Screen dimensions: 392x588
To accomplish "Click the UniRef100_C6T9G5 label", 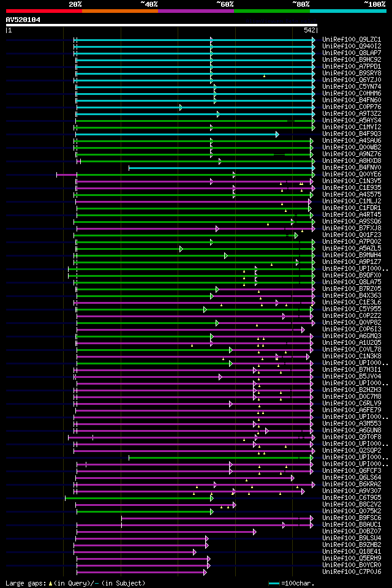I will tap(352, 499).
